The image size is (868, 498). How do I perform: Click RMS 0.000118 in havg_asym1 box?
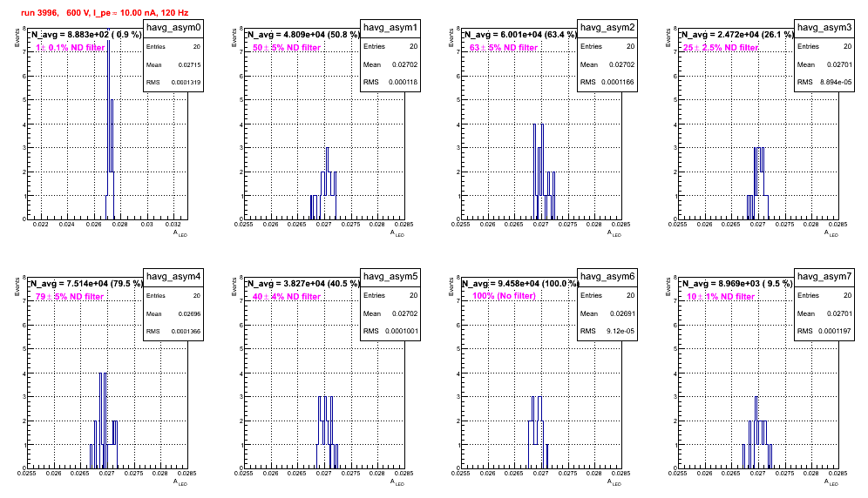tap(390, 83)
